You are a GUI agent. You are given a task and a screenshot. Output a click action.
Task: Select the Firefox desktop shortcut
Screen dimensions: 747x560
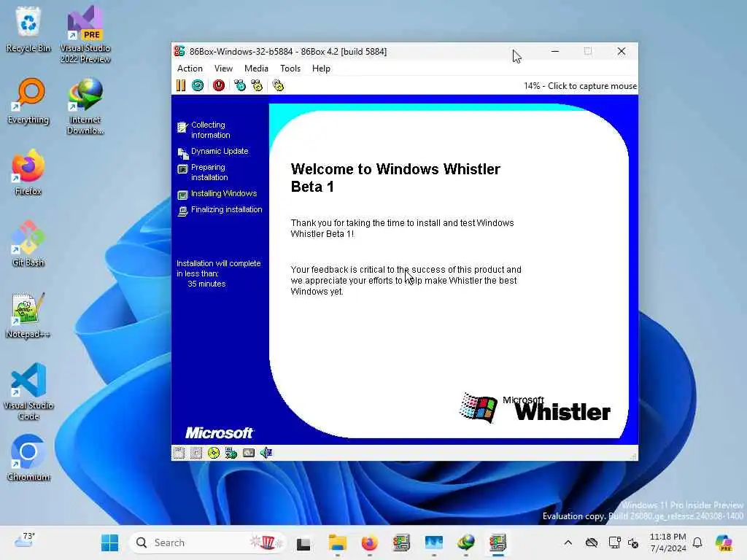28,172
